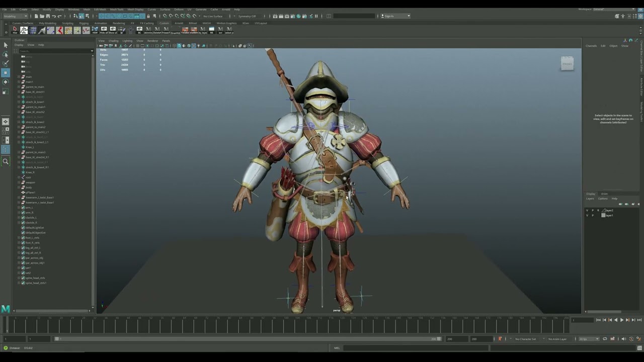Click the play backward button

point(616,320)
